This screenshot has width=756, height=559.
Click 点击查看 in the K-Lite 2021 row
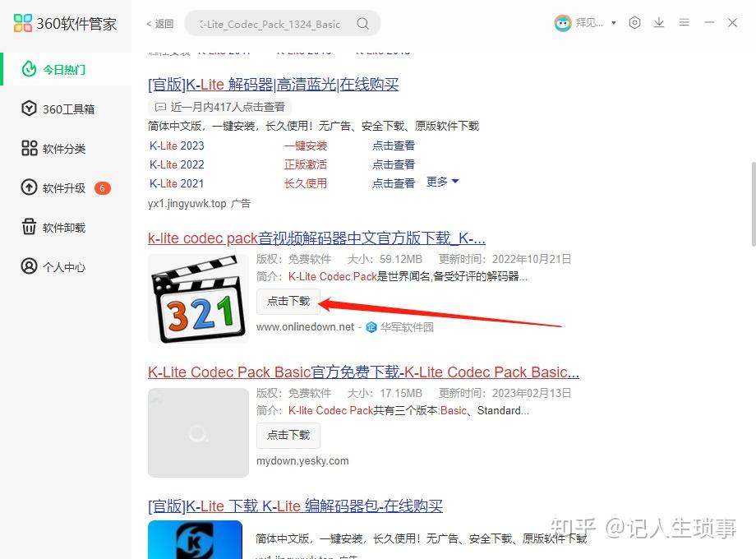click(394, 183)
